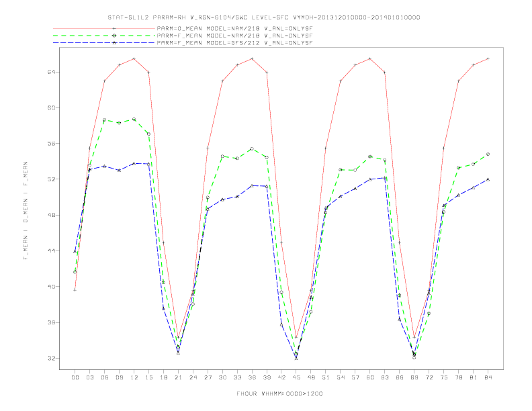Click x-axis forecast hour label 24
This screenshot has width=532, height=411.
point(193,377)
